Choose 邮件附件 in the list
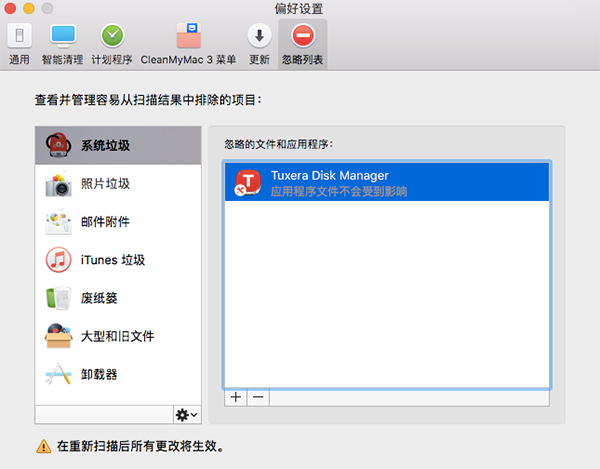 (x=118, y=222)
